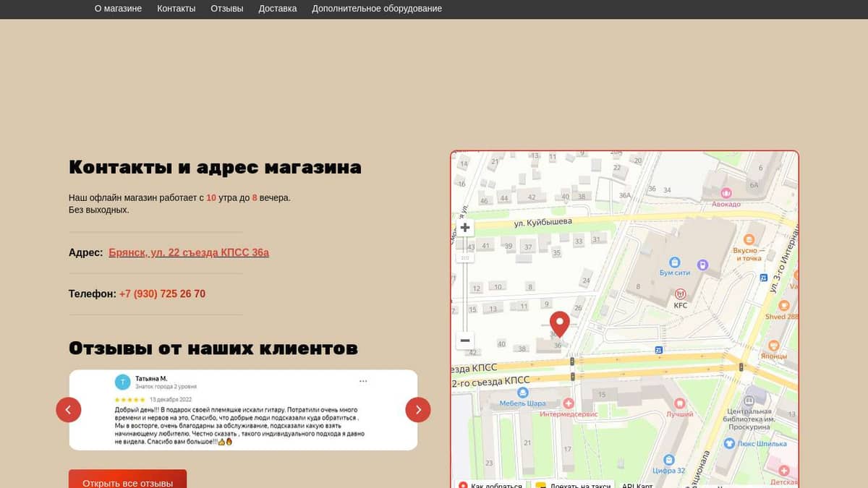Zoom in the map with plus button
868x488 pixels.
point(465,228)
